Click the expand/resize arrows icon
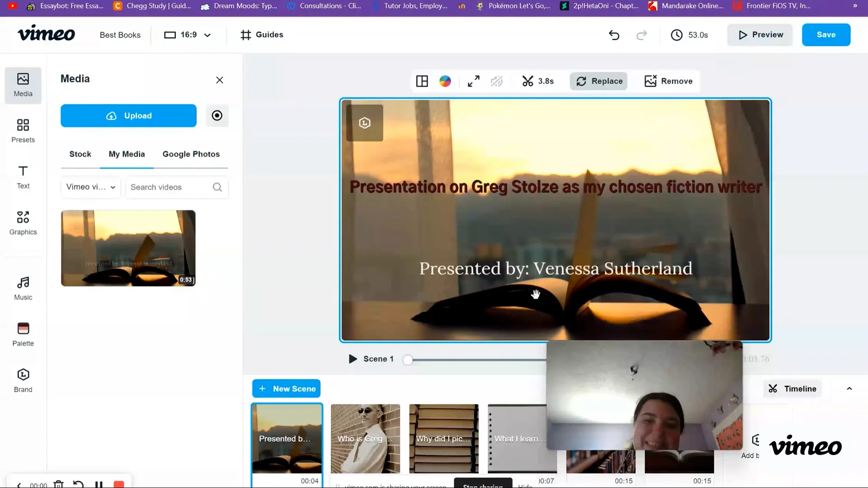868x488 pixels. click(x=473, y=81)
